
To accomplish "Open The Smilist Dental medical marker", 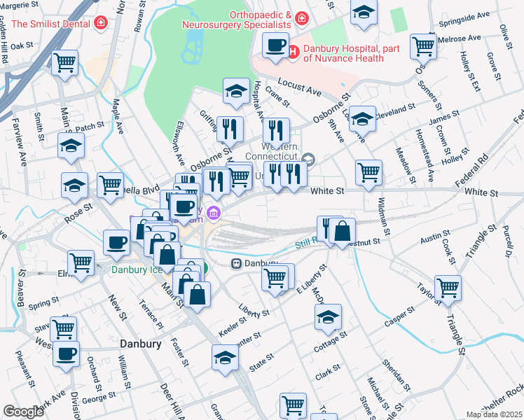I will coord(101,22).
